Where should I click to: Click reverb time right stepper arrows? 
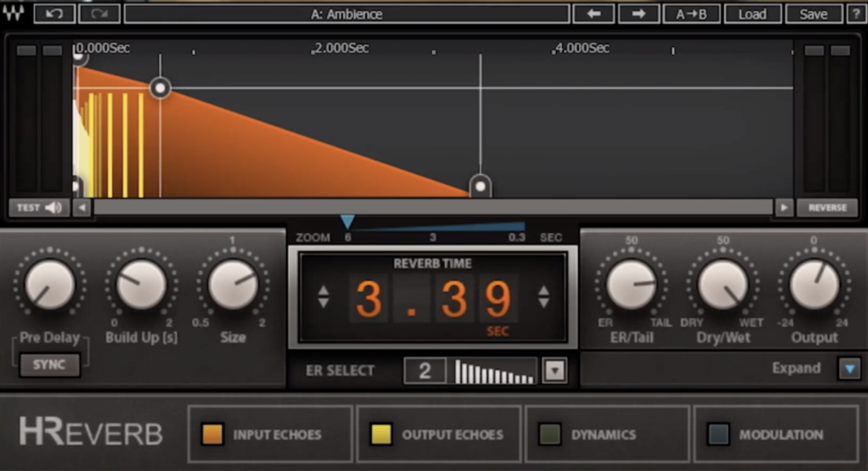point(543,297)
